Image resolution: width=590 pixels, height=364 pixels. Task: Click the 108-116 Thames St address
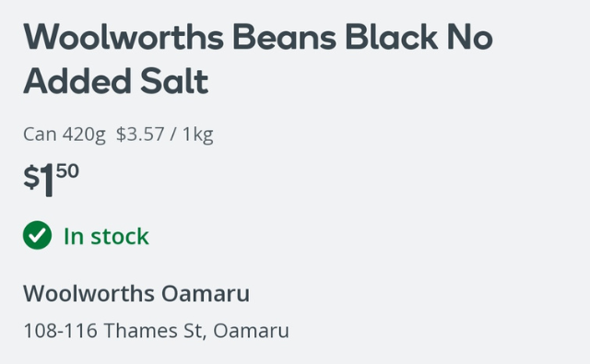pyautogui.click(x=156, y=331)
